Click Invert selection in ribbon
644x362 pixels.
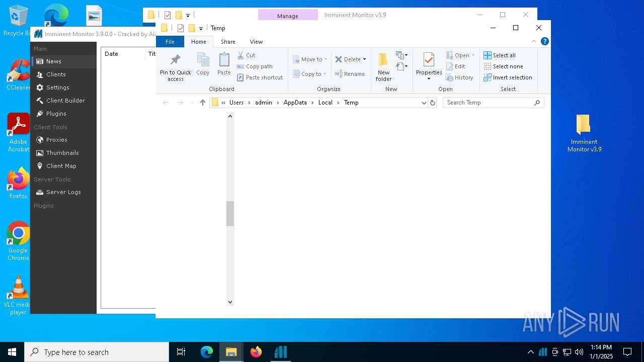[x=508, y=77]
